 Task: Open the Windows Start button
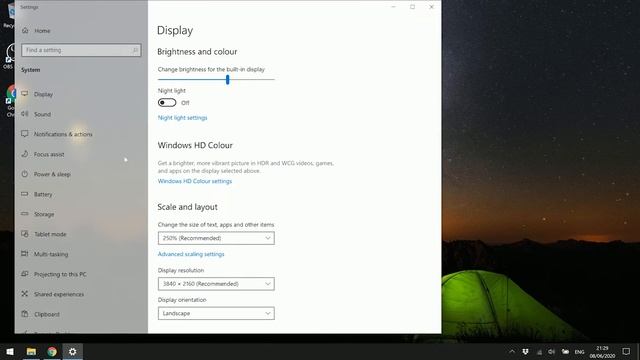(x=10, y=351)
